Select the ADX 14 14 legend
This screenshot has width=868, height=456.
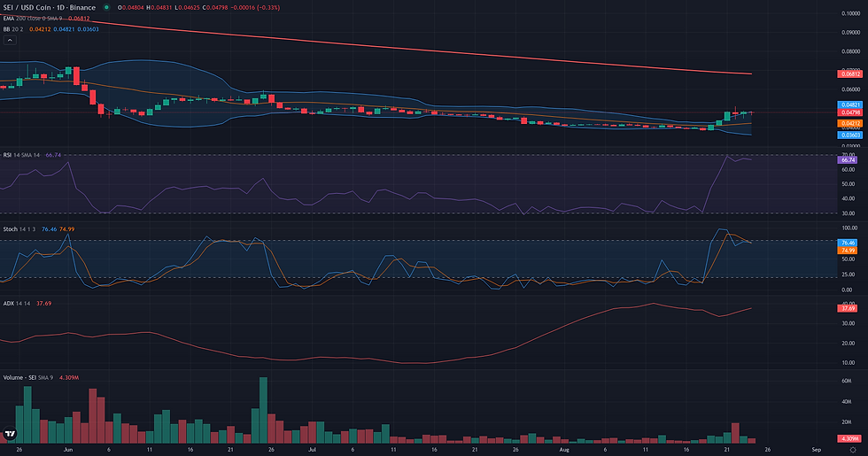point(17,303)
